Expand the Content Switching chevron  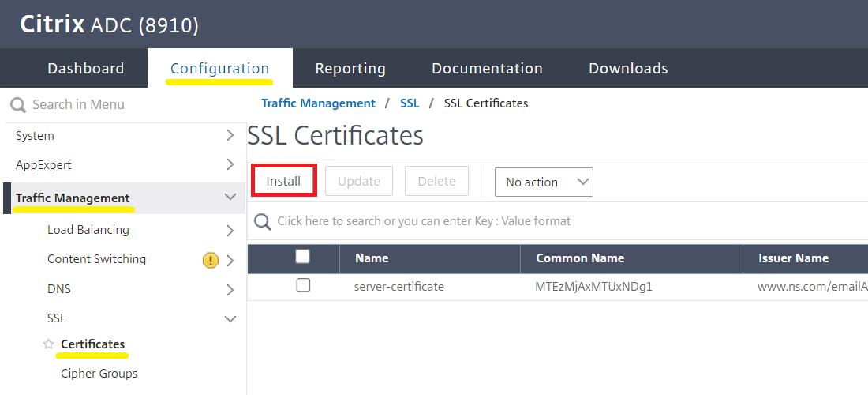point(230,261)
